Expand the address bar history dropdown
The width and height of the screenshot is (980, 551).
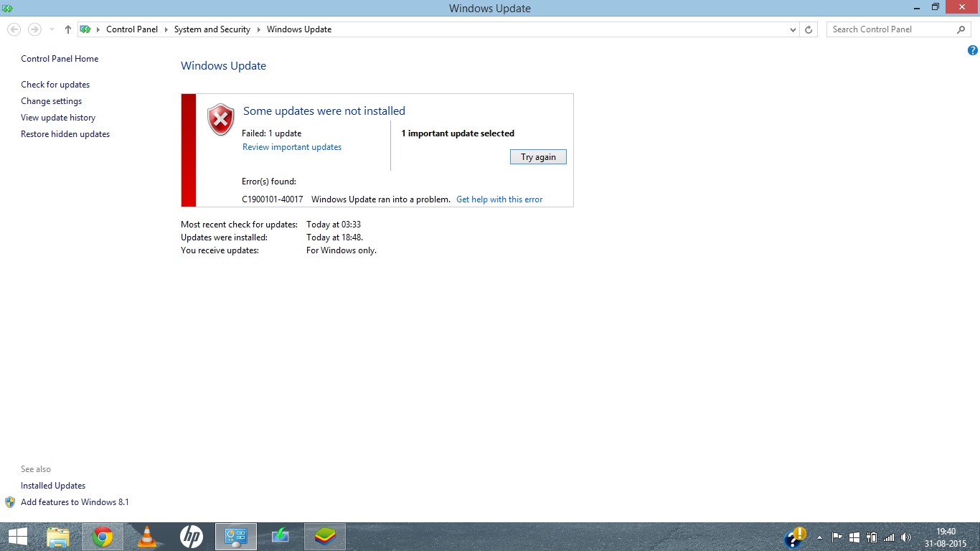(x=793, y=29)
